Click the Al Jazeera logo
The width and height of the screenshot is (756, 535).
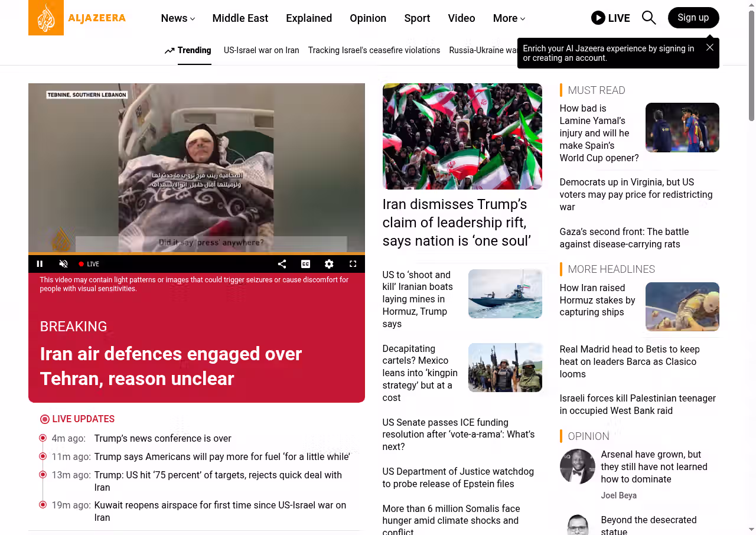pos(77,18)
